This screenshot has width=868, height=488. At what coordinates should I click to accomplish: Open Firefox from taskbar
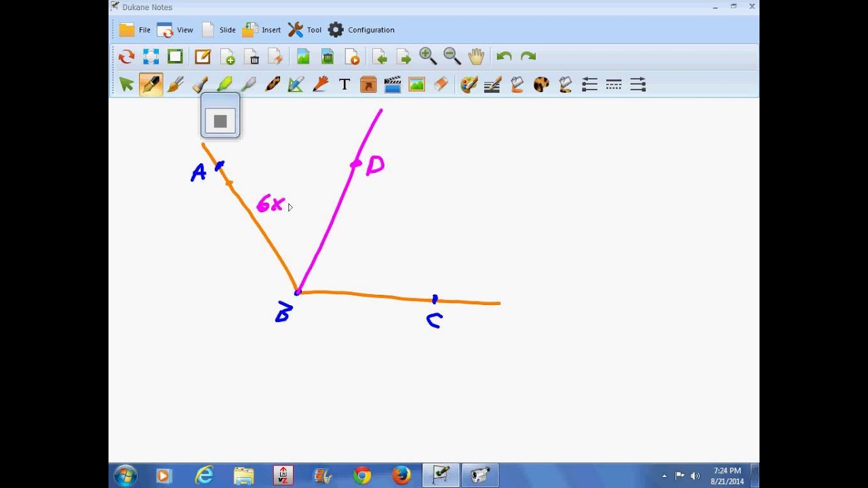pyautogui.click(x=401, y=476)
